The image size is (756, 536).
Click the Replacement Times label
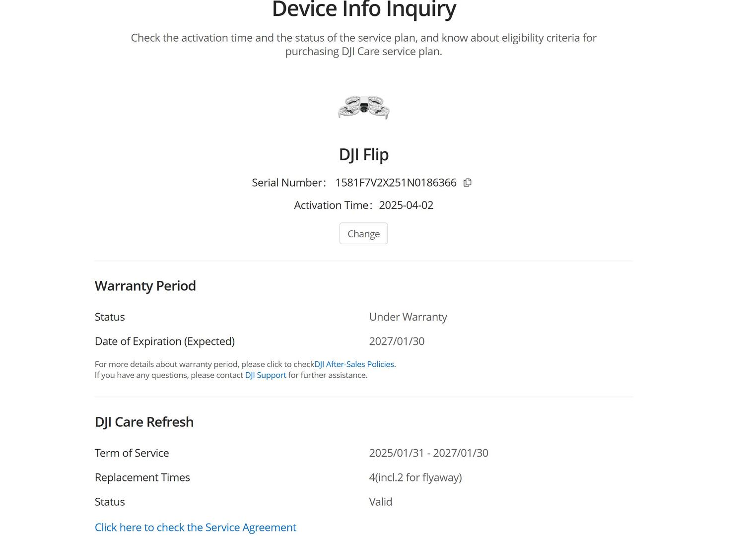tap(142, 477)
